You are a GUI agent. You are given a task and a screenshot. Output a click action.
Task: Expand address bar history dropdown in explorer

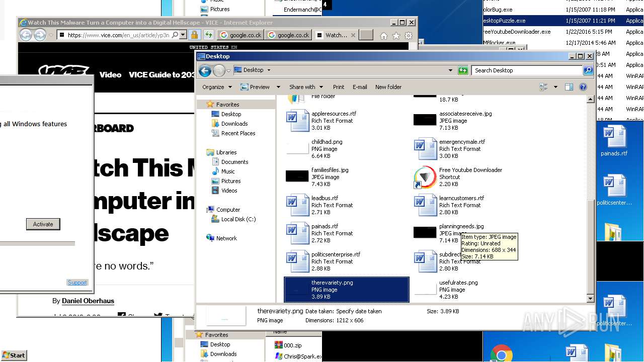point(450,70)
